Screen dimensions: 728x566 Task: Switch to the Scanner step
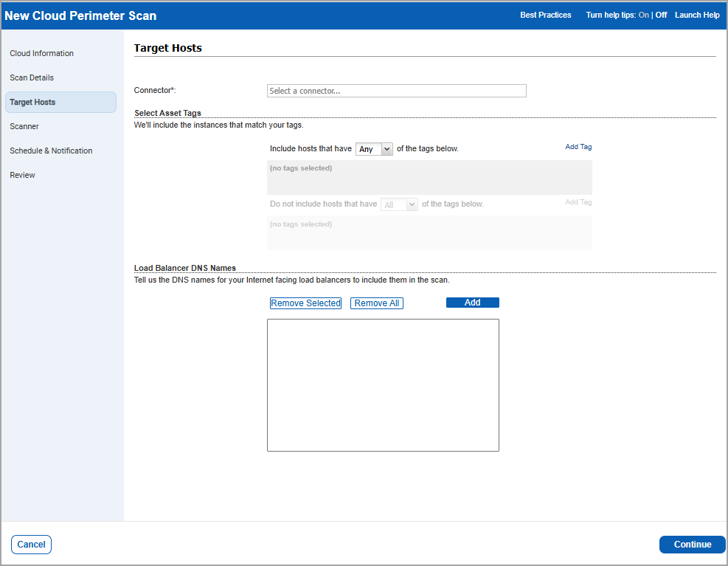[24, 126]
